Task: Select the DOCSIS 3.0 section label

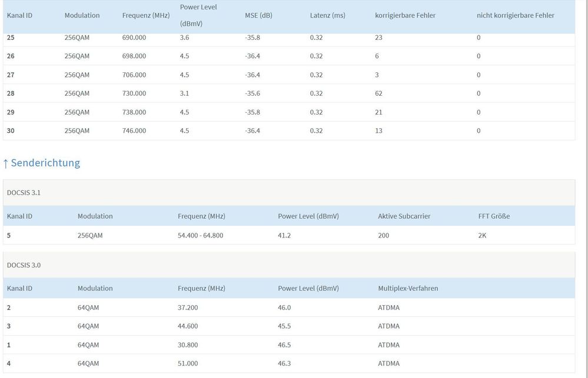Action: click(x=24, y=265)
